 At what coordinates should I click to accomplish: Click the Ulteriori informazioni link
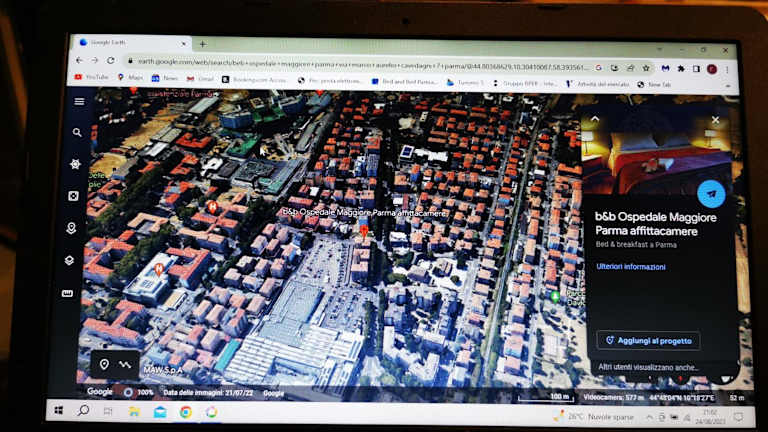[x=630, y=267]
